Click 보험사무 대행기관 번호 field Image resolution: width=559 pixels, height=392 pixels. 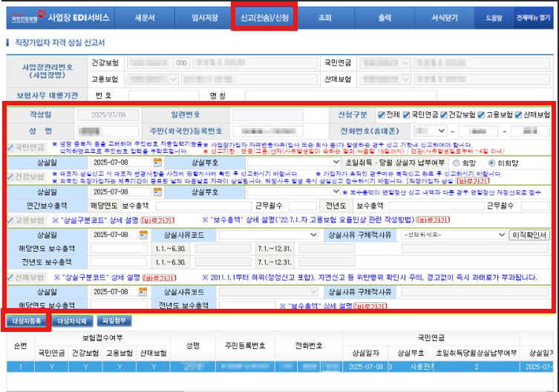pyautogui.click(x=163, y=96)
